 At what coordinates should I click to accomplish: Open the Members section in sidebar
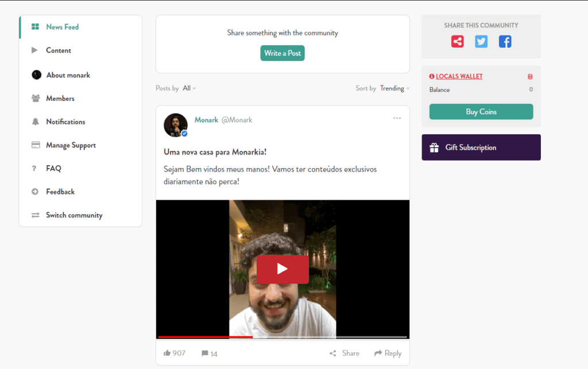[x=60, y=99]
